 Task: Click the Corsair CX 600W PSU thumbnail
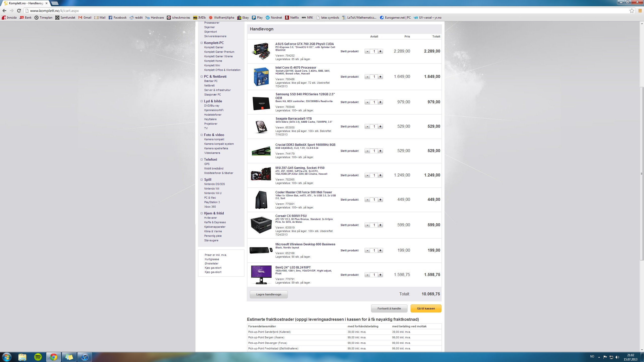(261, 225)
